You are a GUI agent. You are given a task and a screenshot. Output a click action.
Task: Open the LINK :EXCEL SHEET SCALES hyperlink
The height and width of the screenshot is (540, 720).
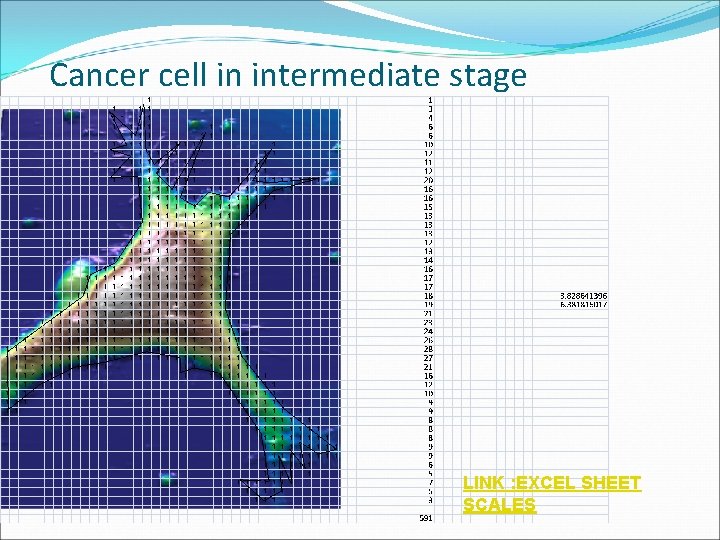click(x=551, y=494)
